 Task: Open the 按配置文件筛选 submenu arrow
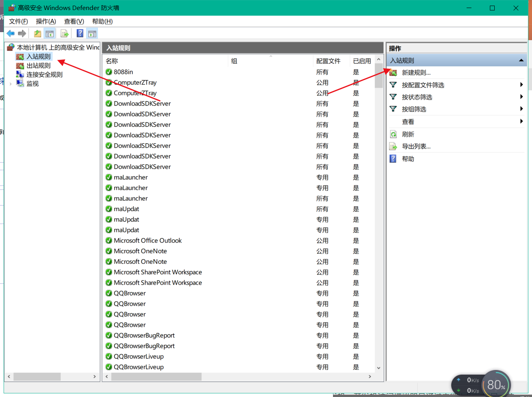pos(521,85)
